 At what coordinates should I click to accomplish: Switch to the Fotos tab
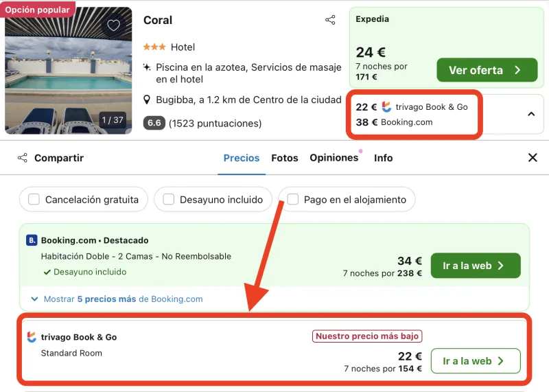285,158
